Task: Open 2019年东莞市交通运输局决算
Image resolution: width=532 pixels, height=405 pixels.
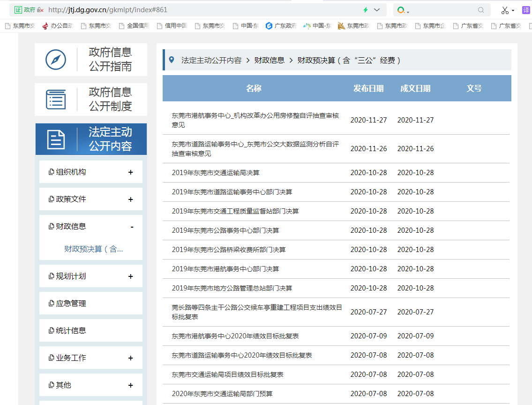Action: tap(216, 173)
